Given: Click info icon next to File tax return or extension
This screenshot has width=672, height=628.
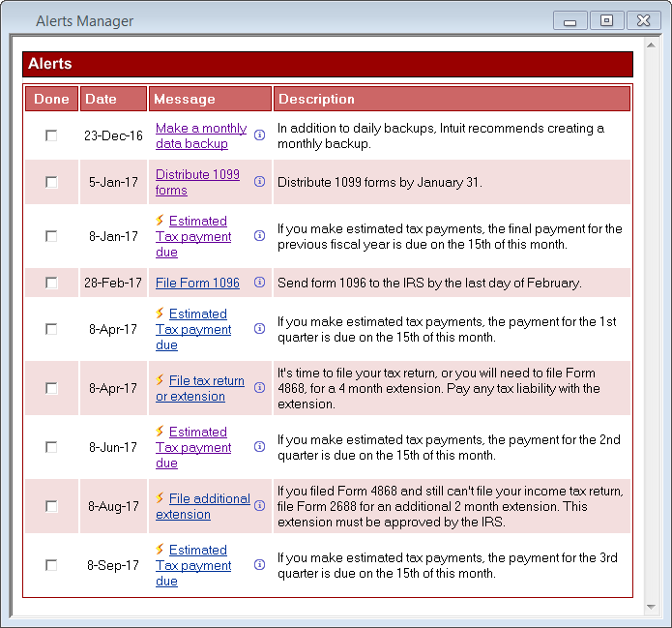Looking at the screenshot, I should [x=259, y=388].
